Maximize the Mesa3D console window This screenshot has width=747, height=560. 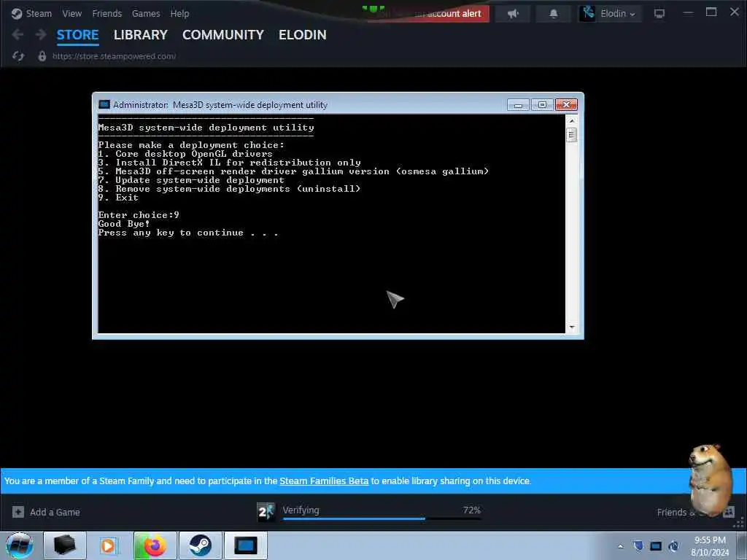click(542, 105)
